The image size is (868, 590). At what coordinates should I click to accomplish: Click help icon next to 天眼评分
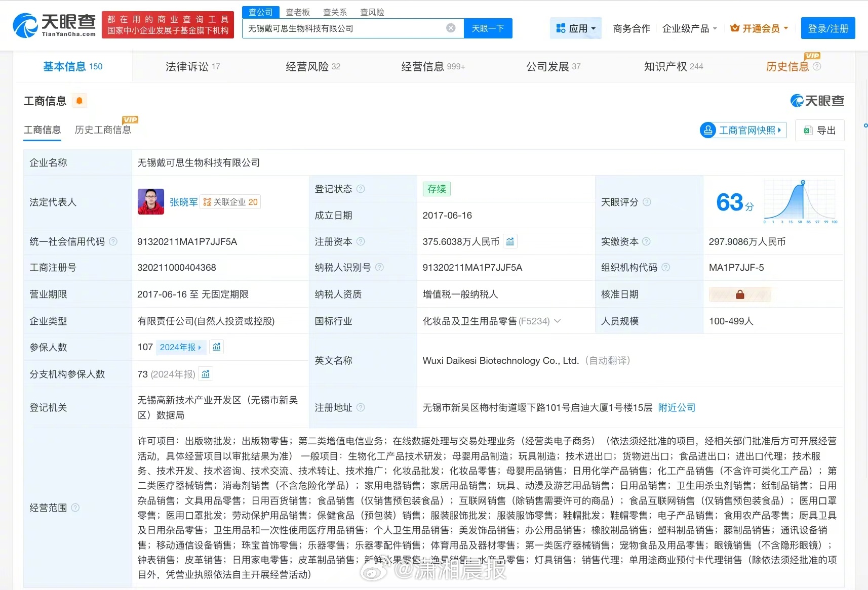[x=647, y=202]
